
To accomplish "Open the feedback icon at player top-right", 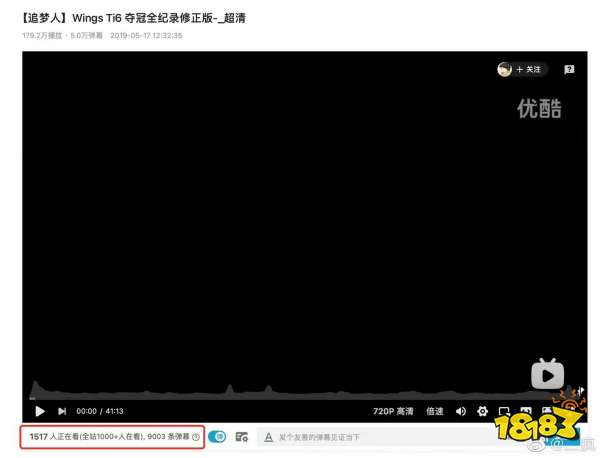I will pyautogui.click(x=569, y=69).
